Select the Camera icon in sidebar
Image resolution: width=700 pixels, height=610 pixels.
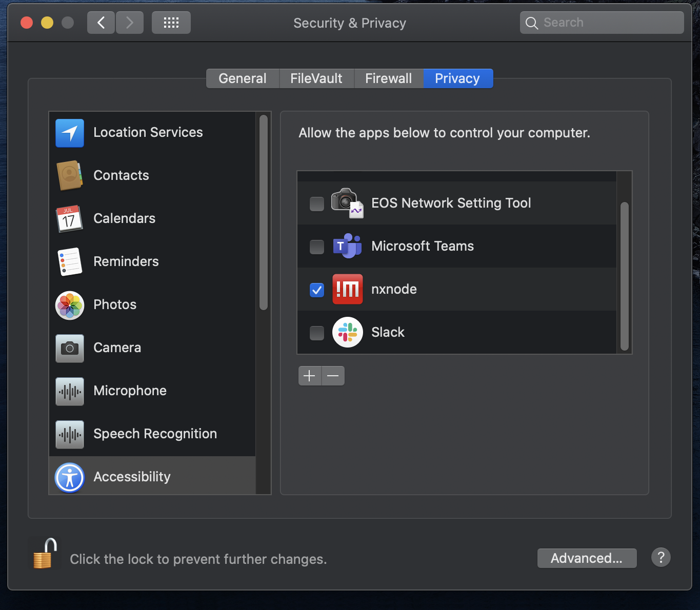click(70, 348)
